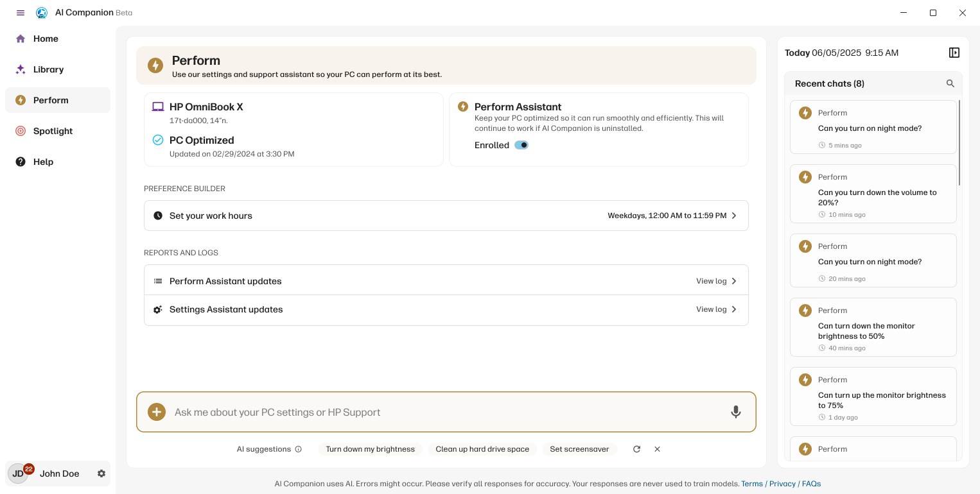This screenshot has width=980, height=494.
Task: Open the Privacy link
Action: pos(782,484)
